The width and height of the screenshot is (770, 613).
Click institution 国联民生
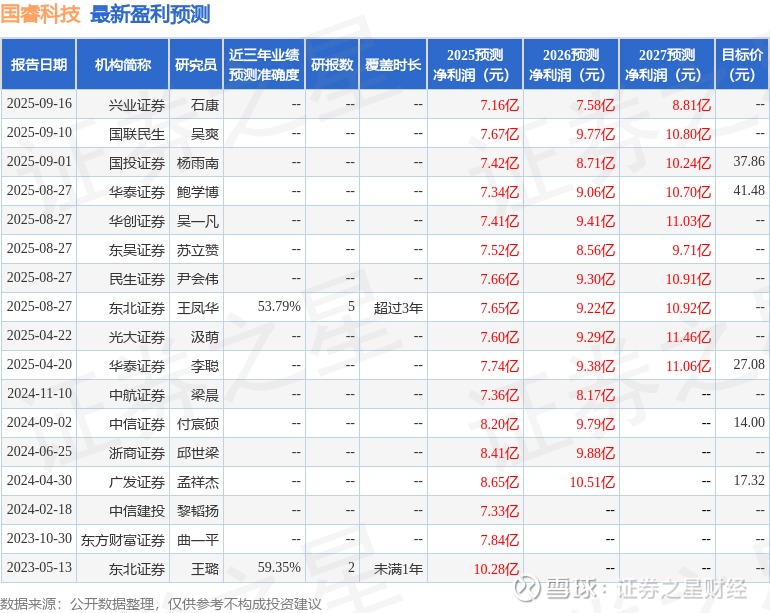137,134
